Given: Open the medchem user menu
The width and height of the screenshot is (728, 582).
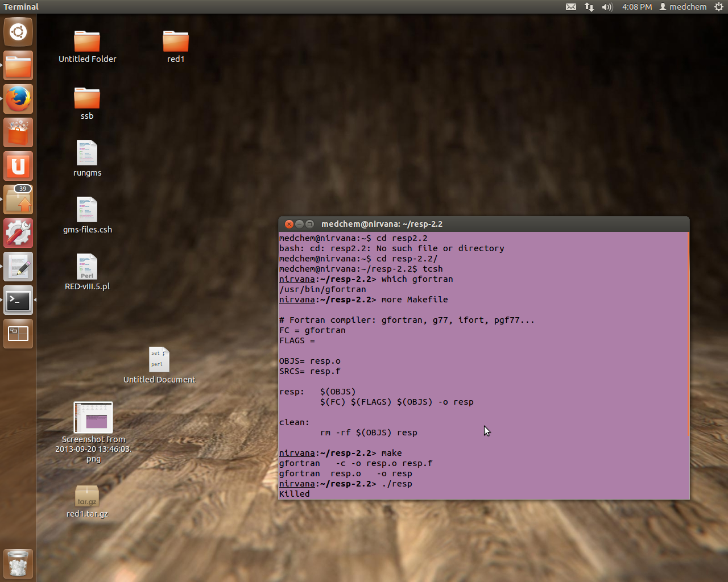Looking at the screenshot, I should [682, 7].
